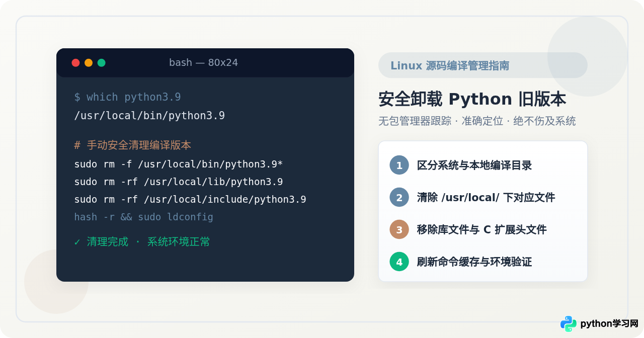Image resolution: width=644 pixels, height=338 pixels.
Task: Click the number 1 step badge
Action: click(x=399, y=165)
